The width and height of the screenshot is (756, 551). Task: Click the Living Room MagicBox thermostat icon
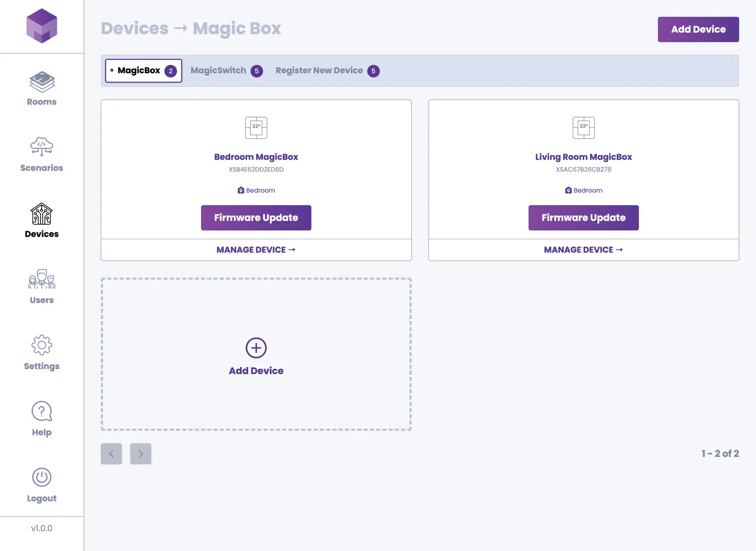[584, 128]
